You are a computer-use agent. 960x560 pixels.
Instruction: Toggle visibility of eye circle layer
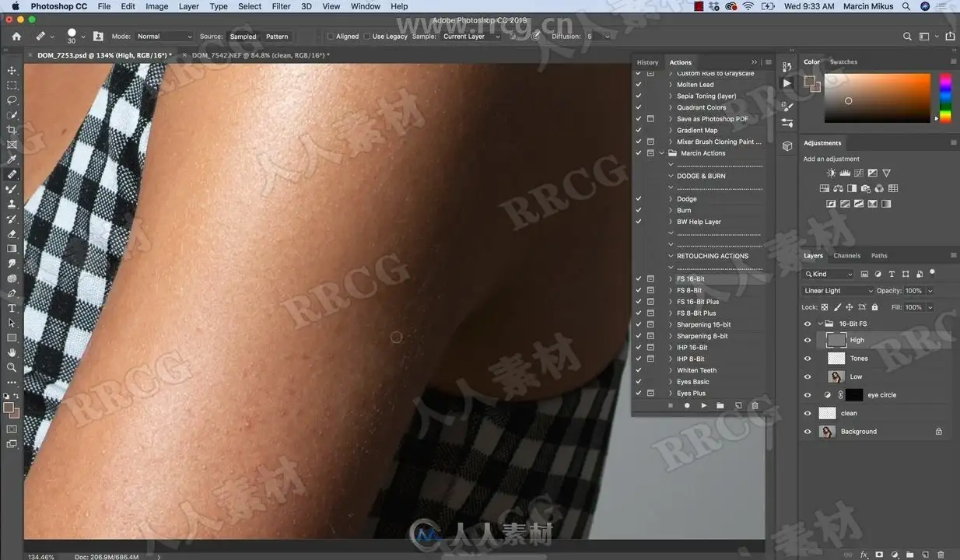pyautogui.click(x=808, y=395)
